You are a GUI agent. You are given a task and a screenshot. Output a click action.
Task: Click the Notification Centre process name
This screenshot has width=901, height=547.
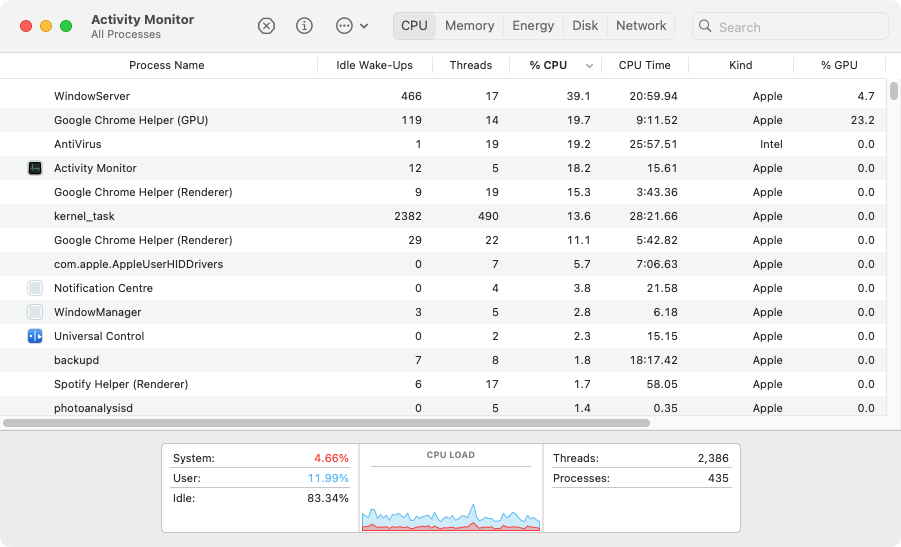click(103, 288)
